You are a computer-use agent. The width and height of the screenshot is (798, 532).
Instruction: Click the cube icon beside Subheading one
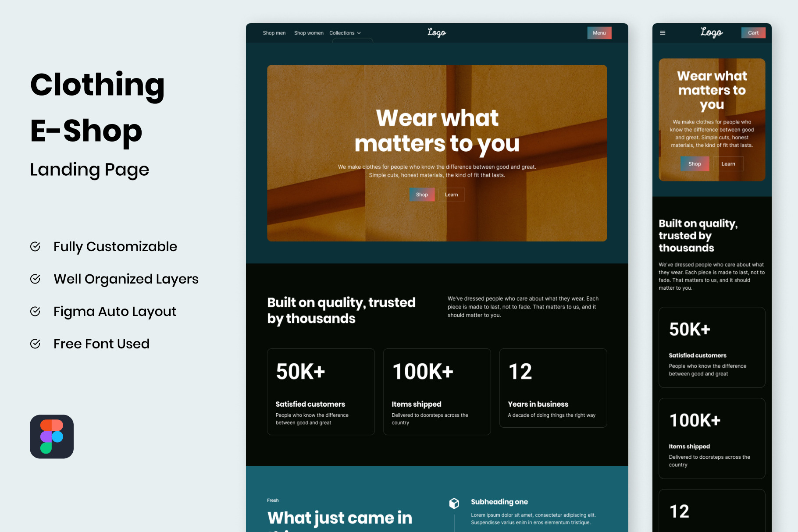(x=454, y=503)
